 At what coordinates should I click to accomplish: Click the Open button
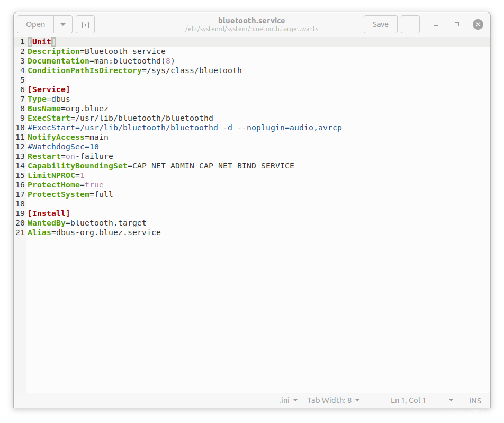[x=35, y=24]
